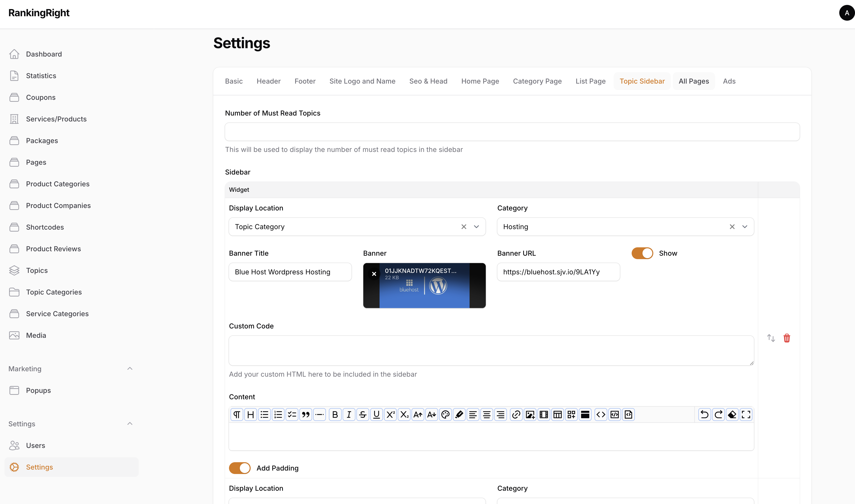
Task: Insert a table in the Content editor
Action: (x=557, y=414)
